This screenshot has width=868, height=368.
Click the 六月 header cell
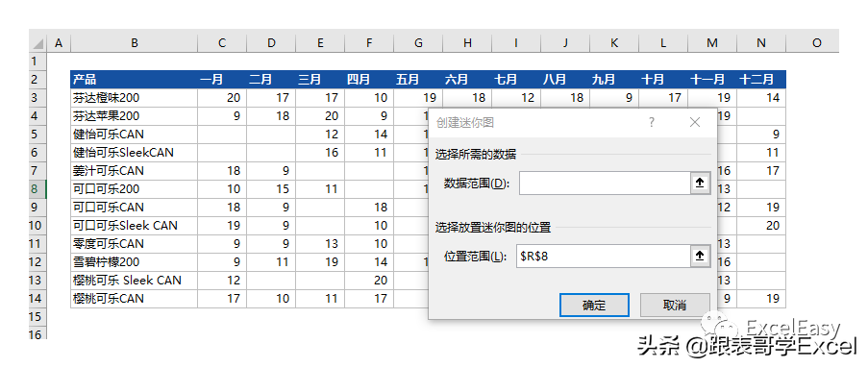click(x=467, y=79)
